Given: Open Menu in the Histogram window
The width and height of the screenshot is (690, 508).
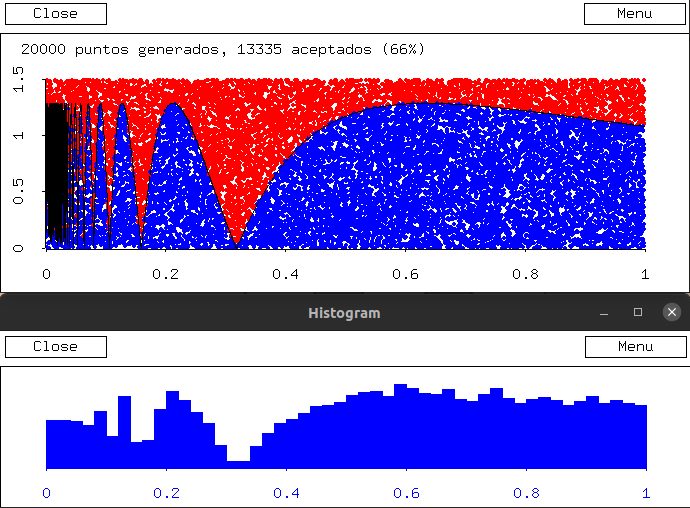Looking at the screenshot, I should coord(634,347).
